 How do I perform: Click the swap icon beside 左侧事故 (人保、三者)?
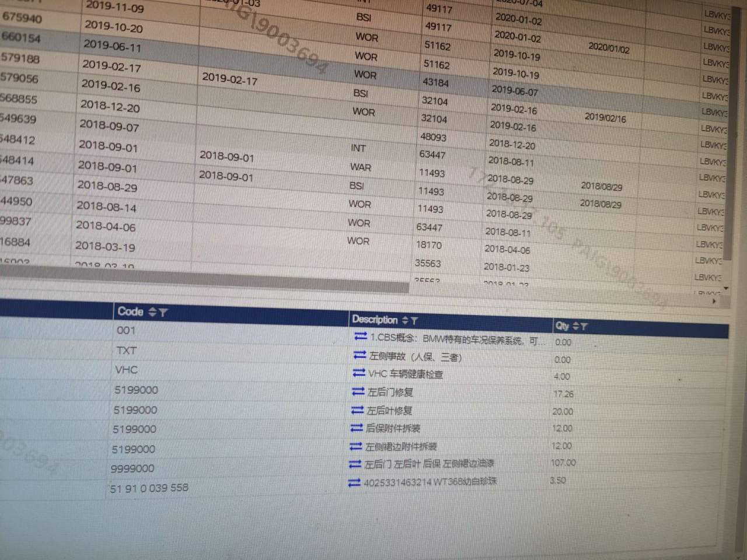click(359, 355)
